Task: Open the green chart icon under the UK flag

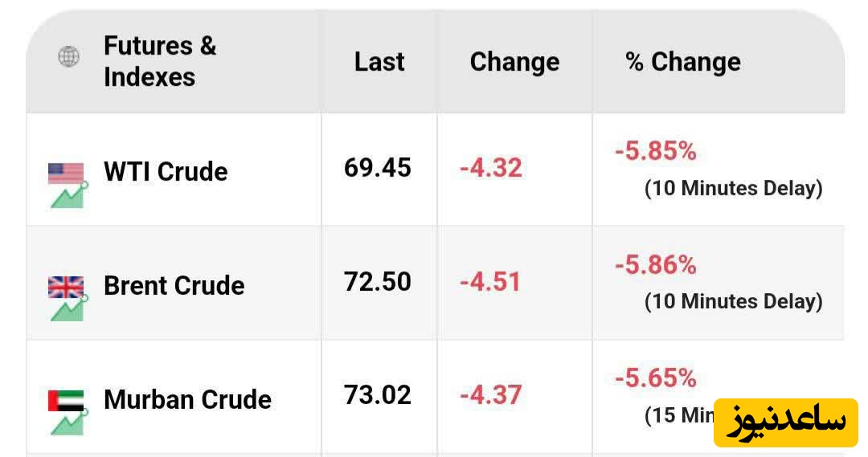Action: coord(68,309)
